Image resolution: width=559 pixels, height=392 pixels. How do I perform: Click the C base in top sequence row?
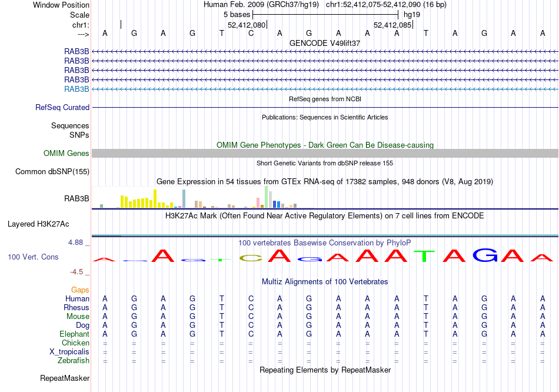point(251,33)
